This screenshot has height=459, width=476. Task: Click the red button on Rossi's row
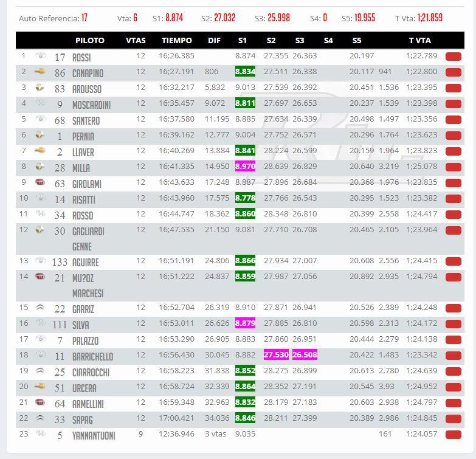(x=454, y=57)
